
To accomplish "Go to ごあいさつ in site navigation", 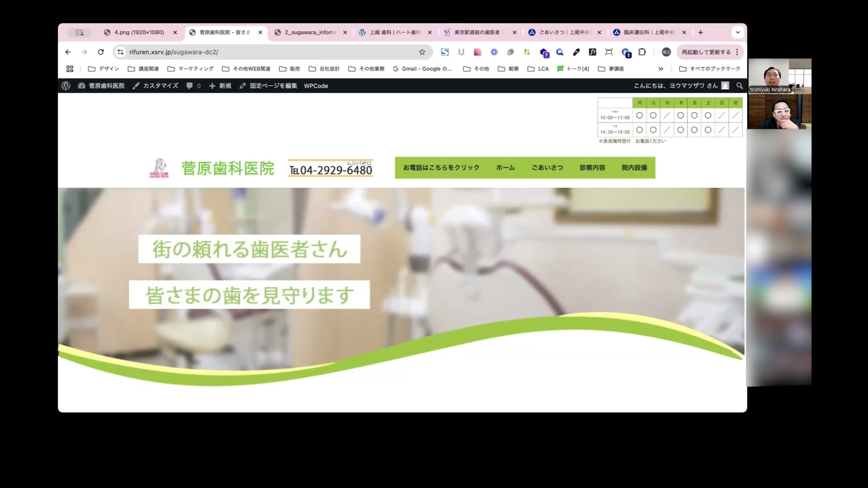I will [547, 168].
